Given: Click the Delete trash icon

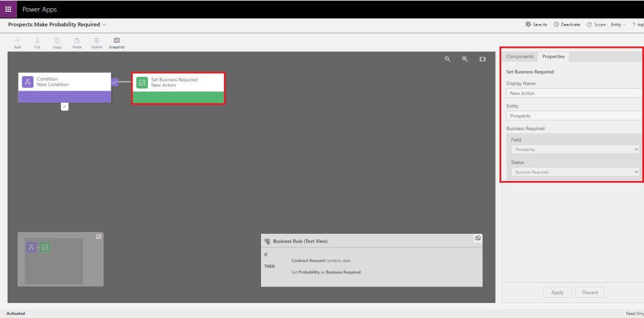Looking at the screenshot, I should 97,41.
